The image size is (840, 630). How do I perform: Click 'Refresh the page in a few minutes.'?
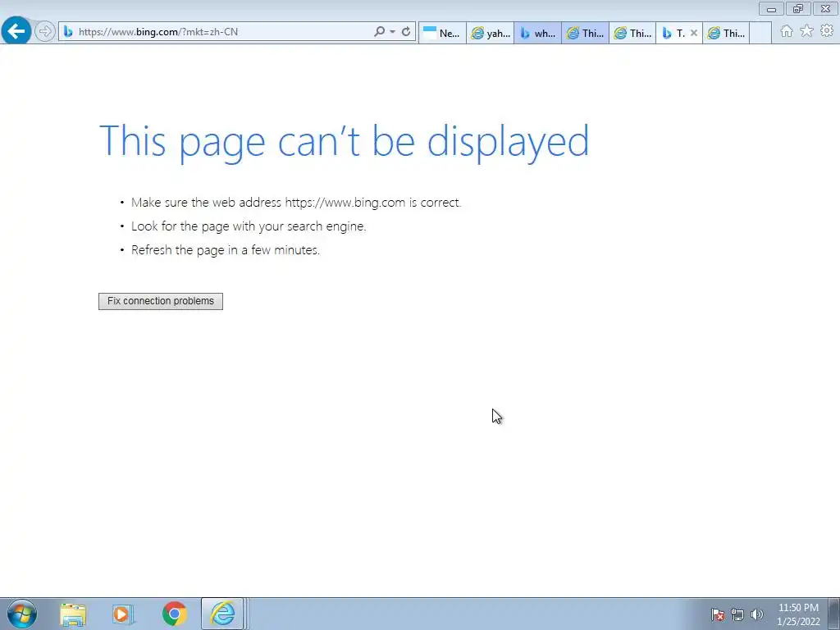(225, 249)
